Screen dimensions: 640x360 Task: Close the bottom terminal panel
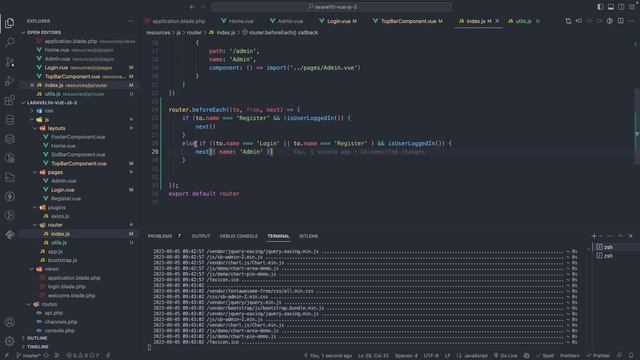tap(631, 236)
